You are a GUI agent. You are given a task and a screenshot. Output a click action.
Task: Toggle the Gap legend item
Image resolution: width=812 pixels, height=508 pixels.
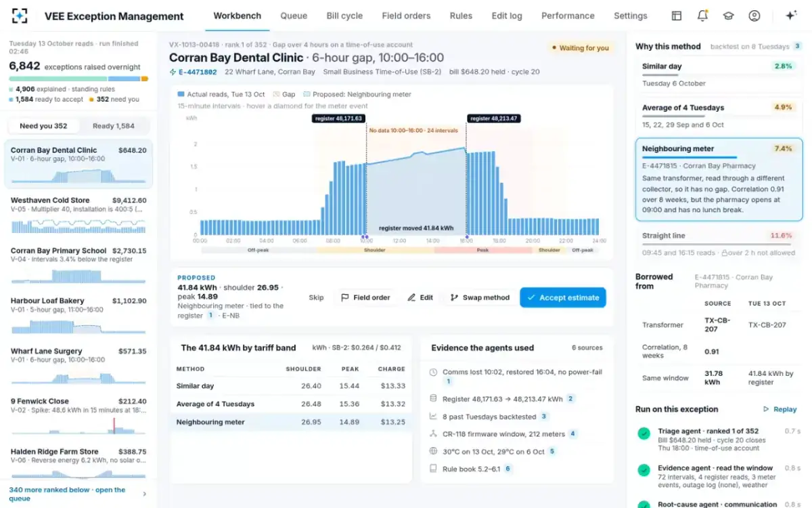coord(284,95)
